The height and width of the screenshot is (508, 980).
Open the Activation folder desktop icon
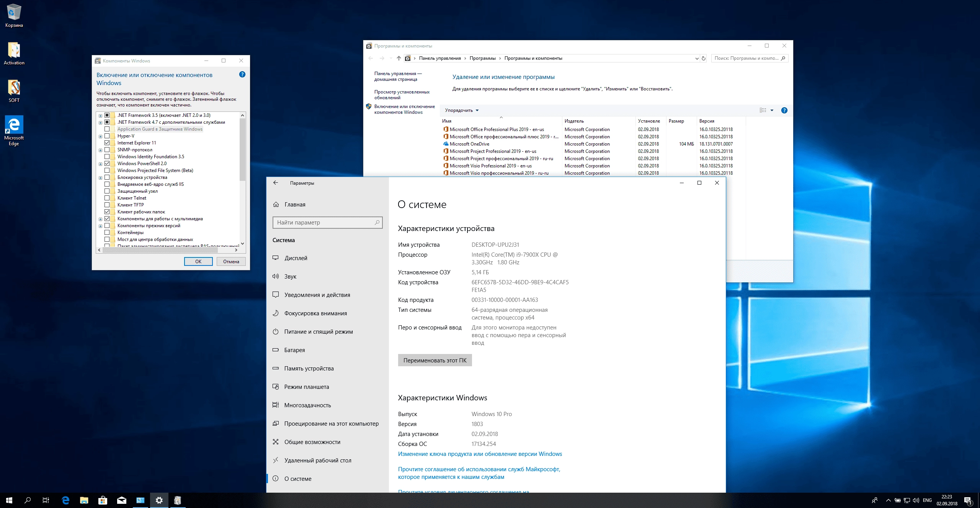click(x=14, y=53)
